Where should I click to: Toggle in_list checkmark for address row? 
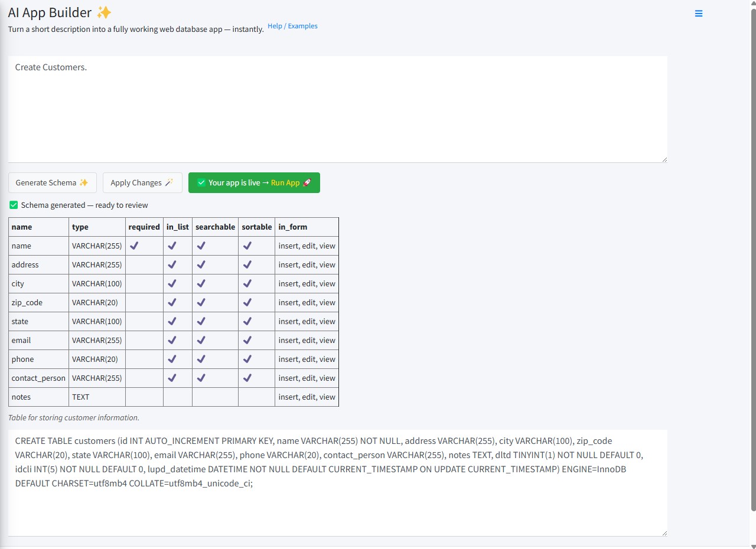[x=172, y=264]
